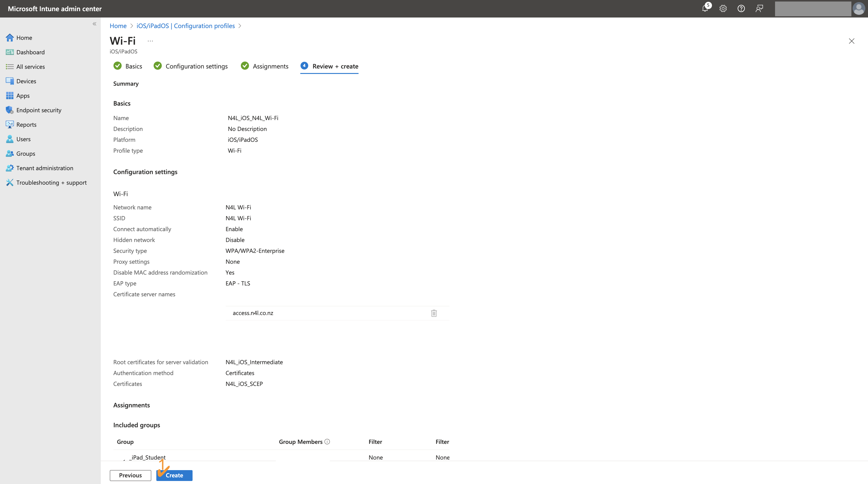The height and width of the screenshot is (484, 868).
Task: Open the feedback icon in the top bar
Action: 759,8
